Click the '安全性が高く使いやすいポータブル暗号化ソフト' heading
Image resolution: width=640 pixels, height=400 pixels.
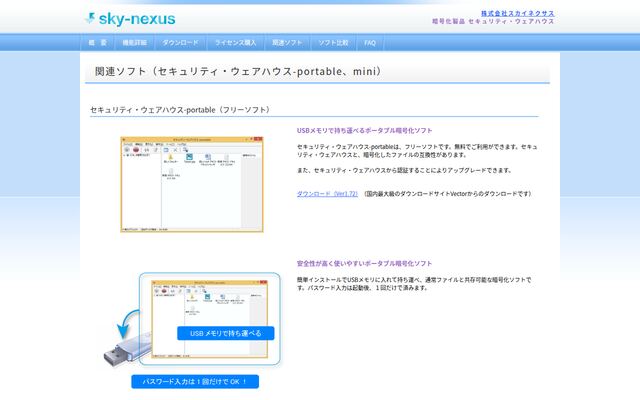[x=364, y=264]
